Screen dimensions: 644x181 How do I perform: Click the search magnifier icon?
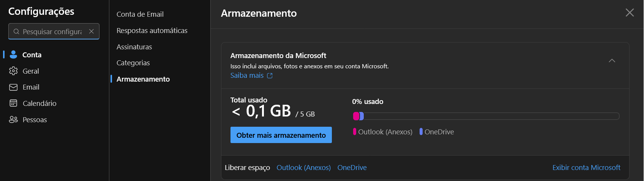(x=16, y=31)
